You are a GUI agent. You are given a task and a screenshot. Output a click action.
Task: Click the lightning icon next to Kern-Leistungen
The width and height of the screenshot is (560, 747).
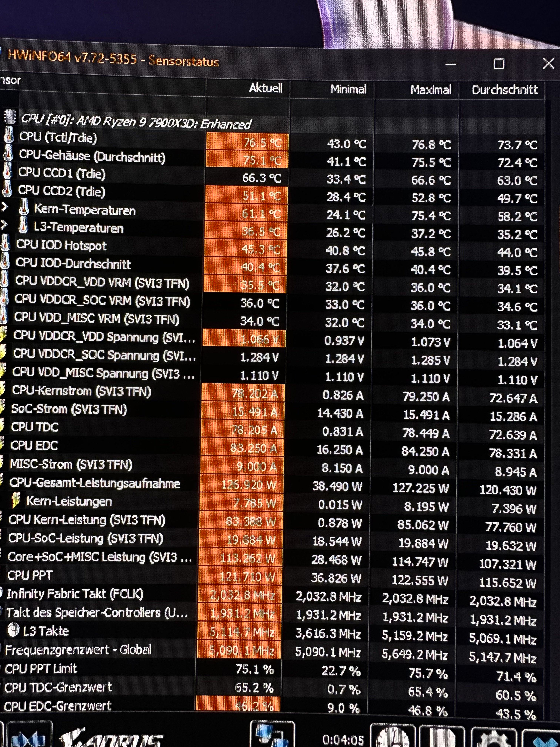click(16, 500)
